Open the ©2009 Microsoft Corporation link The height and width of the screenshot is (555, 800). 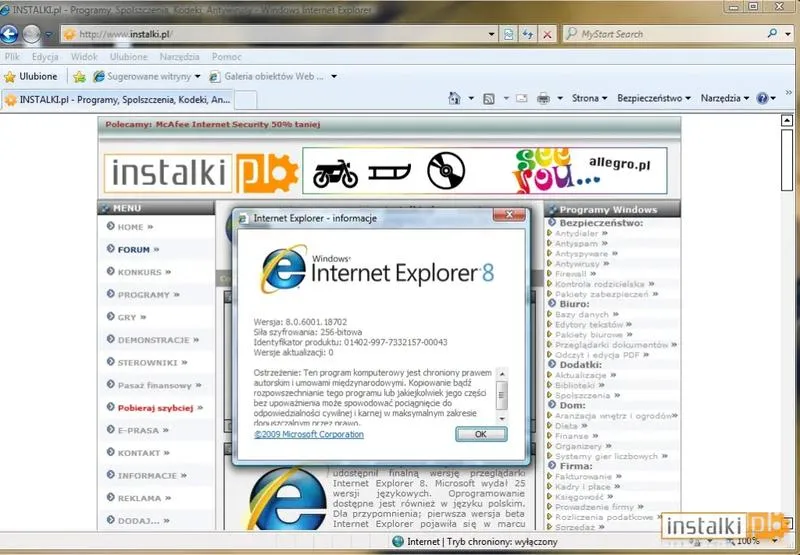309,434
